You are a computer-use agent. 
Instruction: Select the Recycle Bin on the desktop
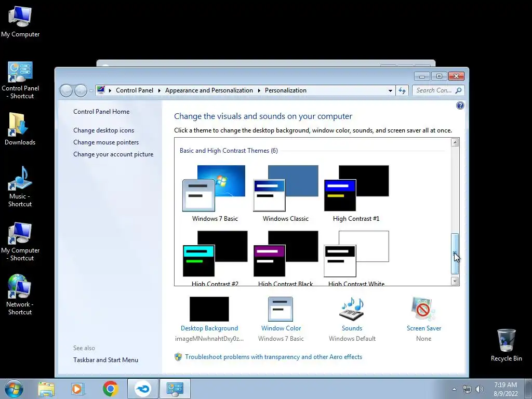(x=506, y=345)
